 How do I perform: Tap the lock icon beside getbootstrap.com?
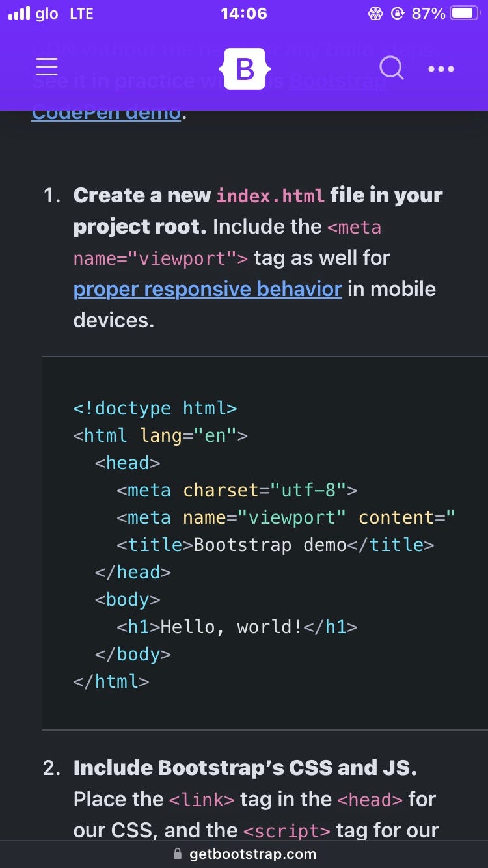click(x=178, y=854)
